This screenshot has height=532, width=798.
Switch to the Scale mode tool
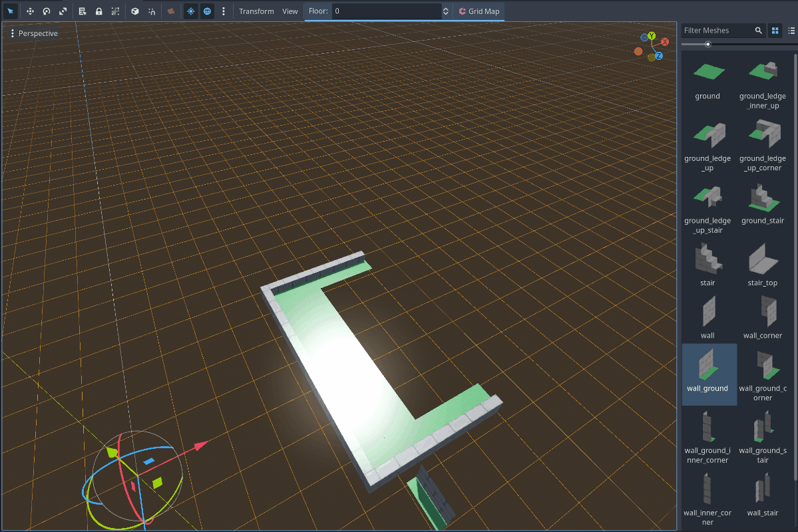point(63,11)
